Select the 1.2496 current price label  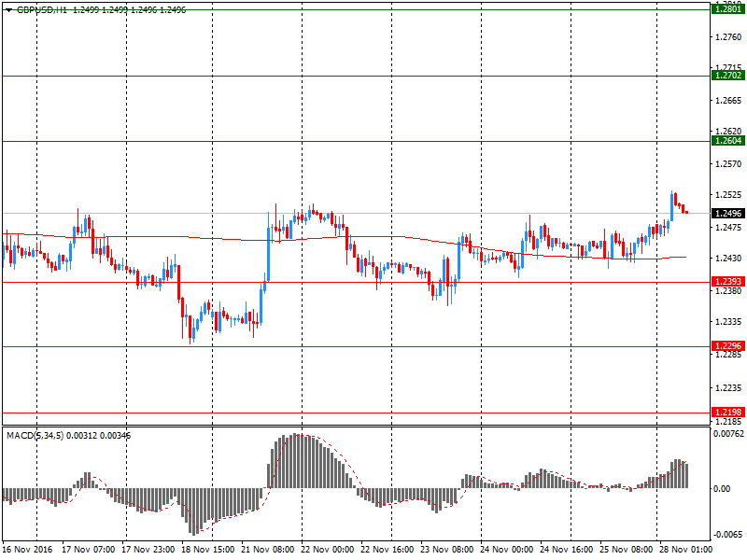pyautogui.click(x=728, y=214)
